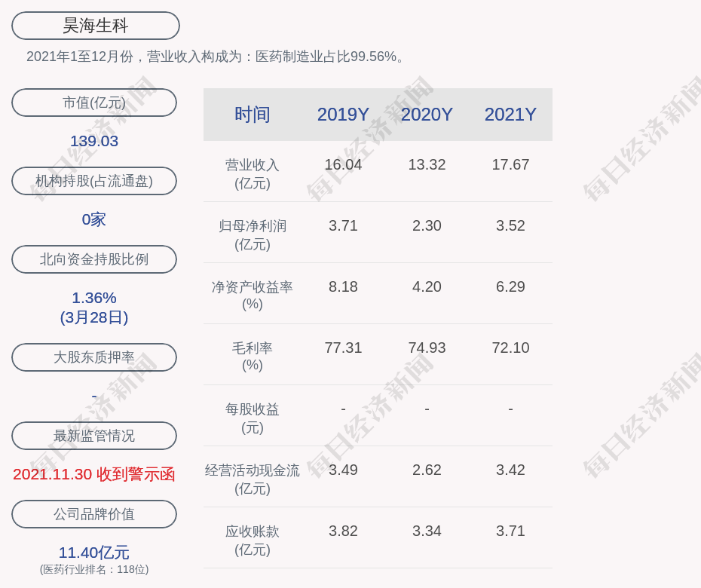Select 2021 revenue value 17.67
This screenshot has width=701, height=588.
pos(510,164)
